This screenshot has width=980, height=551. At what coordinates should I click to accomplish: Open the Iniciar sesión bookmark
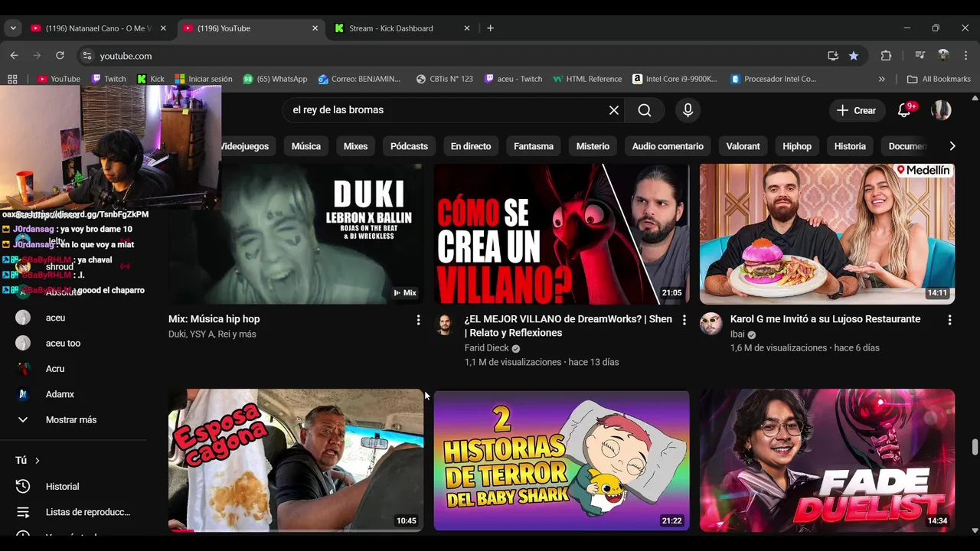tap(204, 79)
